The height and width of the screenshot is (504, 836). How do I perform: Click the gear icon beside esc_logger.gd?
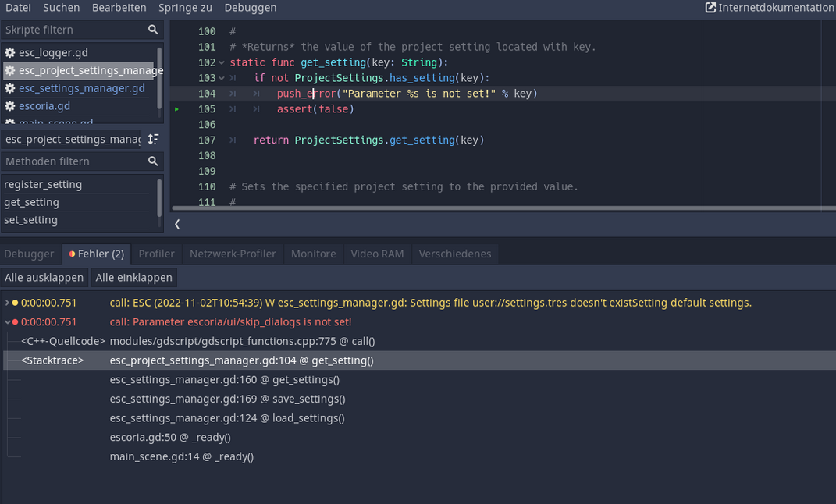pos(9,52)
